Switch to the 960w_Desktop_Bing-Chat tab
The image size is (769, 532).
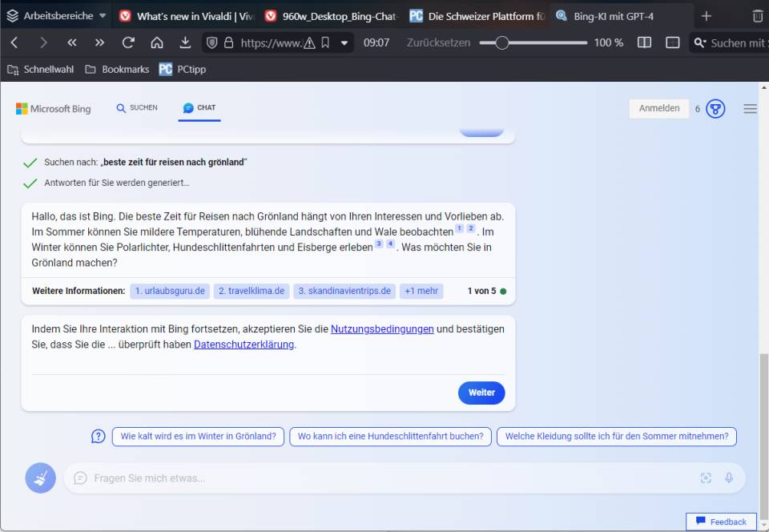coord(332,16)
